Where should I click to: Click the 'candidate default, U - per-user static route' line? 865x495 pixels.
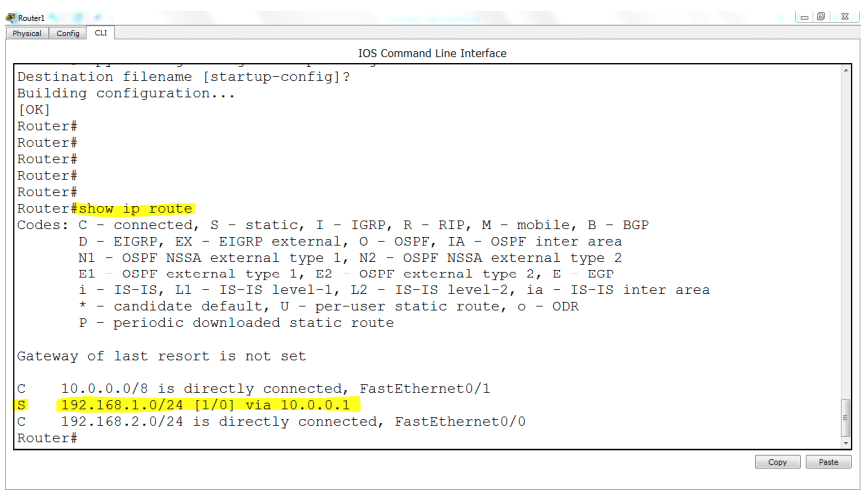[329, 306]
